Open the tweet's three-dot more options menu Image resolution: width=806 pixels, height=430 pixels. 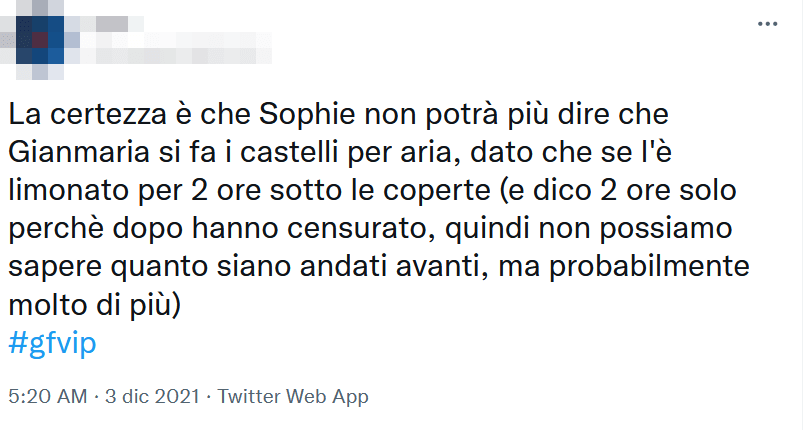click(767, 24)
